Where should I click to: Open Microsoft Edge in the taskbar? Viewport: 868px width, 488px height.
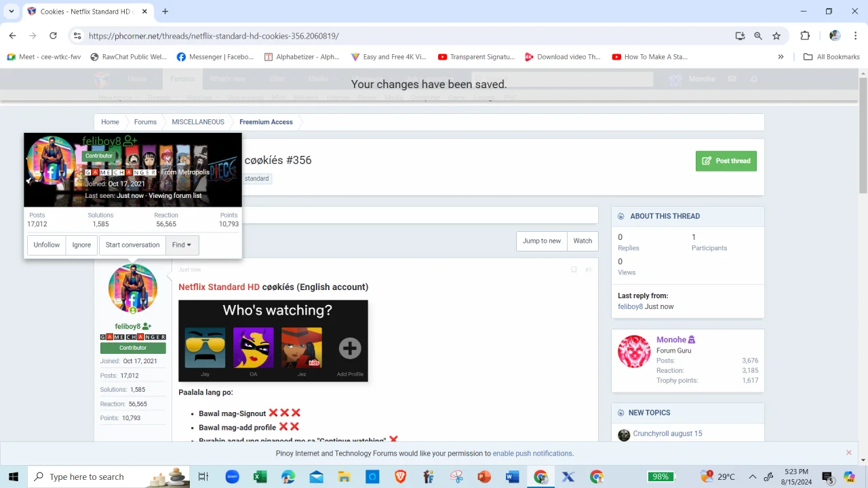(x=288, y=477)
